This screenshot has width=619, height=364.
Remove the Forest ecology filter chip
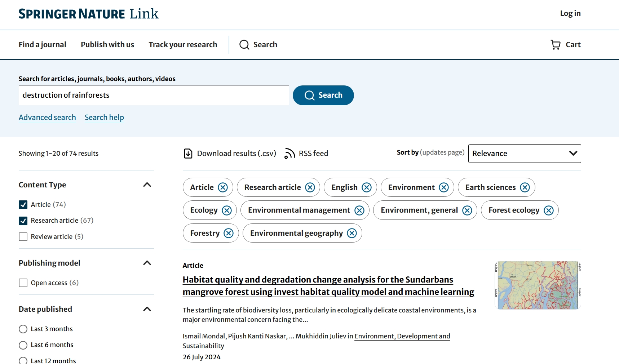(x=548, y=210)
